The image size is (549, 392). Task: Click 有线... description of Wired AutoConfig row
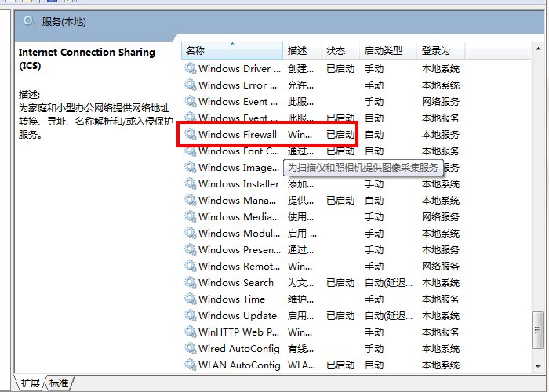click(300, 348)
